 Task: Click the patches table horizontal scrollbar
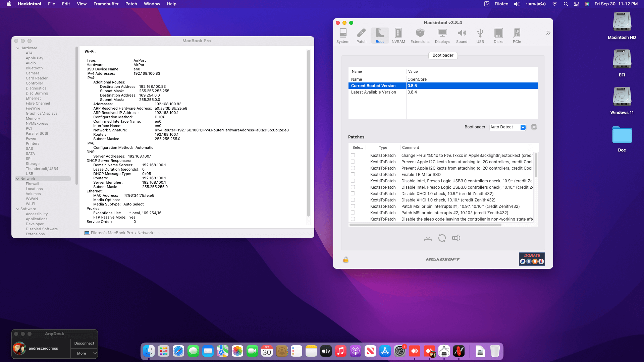(x=425, y=225)
